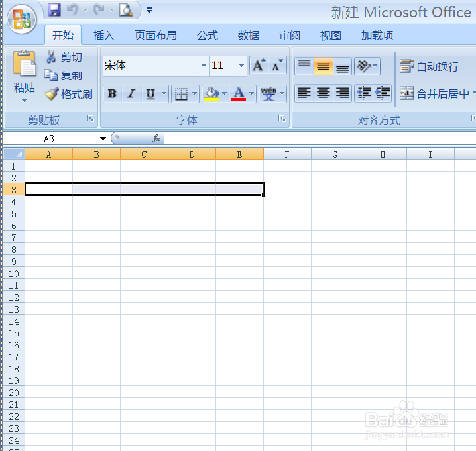The height and width of the screenshot is (451, 476).
Task: Select column F header
Action: coord(287,154)
